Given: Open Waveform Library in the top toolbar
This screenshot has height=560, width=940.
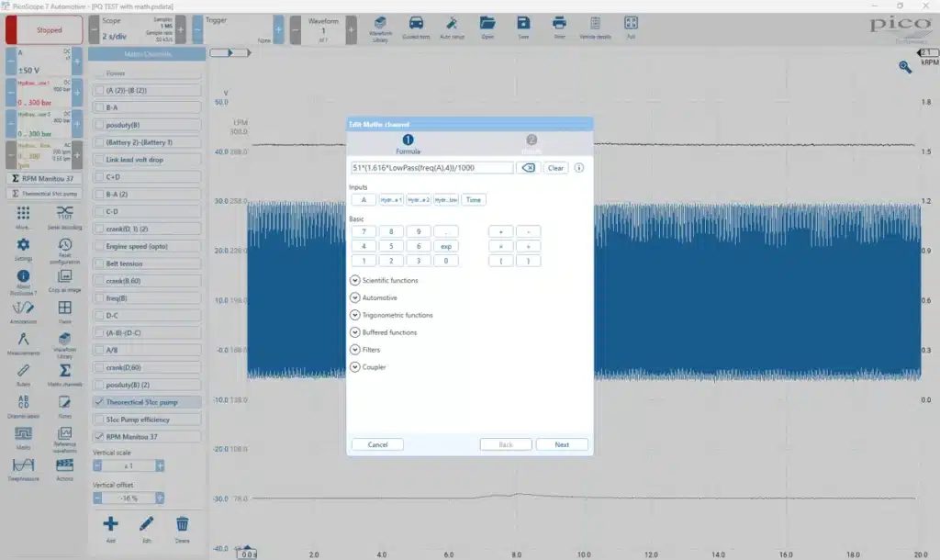Looking at the screenshot, I should 380,28.
